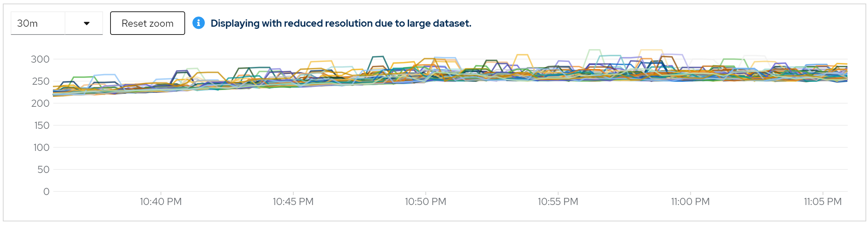Click the 50 y-axis label
This screenshot has height=226, width=868.
pos(43,169)
